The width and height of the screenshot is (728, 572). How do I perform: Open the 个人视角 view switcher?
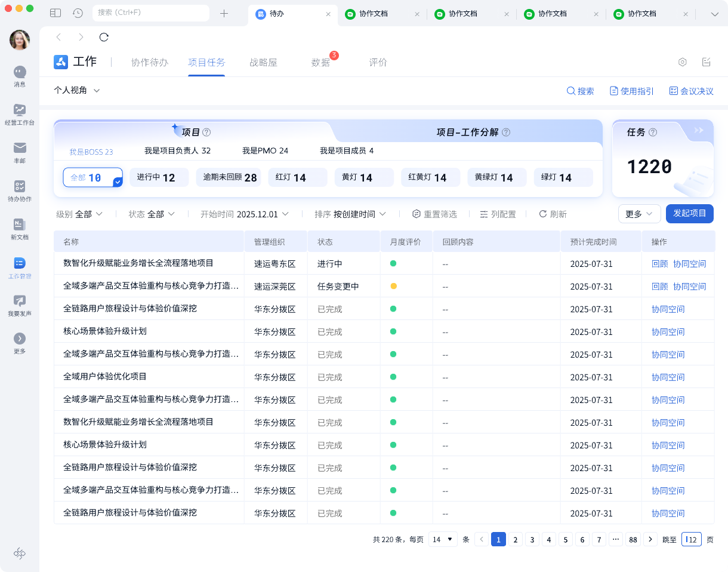coord(76,90)
